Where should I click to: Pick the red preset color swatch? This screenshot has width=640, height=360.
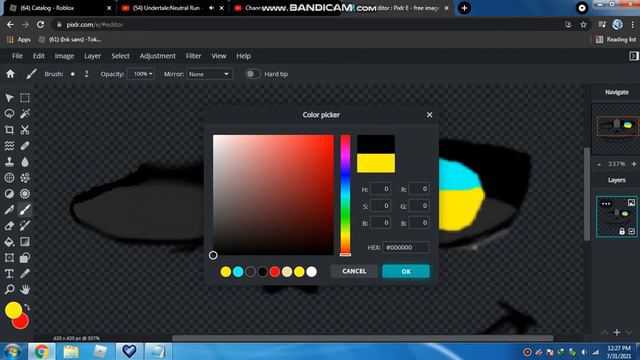pos(275,271)
